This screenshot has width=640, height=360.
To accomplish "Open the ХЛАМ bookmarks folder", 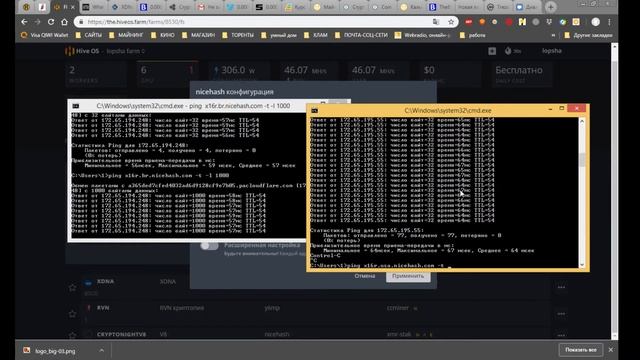I will (x=316, y=35).
